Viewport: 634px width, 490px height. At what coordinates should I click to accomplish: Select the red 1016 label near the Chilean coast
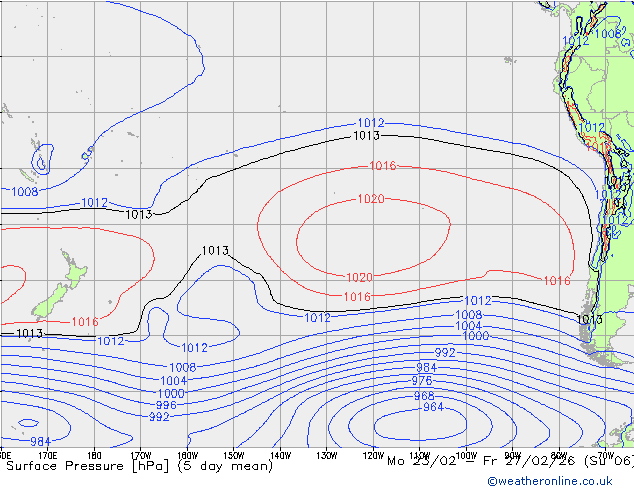[557, 281]
